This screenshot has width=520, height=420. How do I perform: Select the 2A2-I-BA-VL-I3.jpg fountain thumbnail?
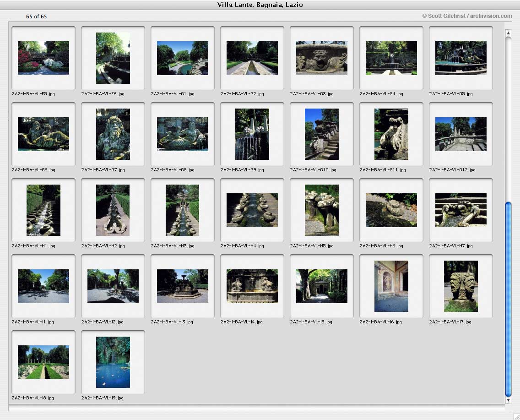pyautogui.click(x=183, y=286)
